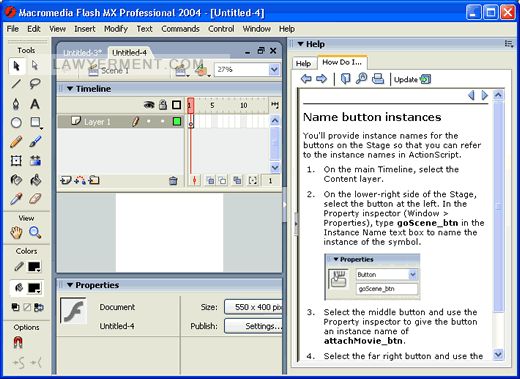Click the Help table of contents icon

[x=345, y=79]
